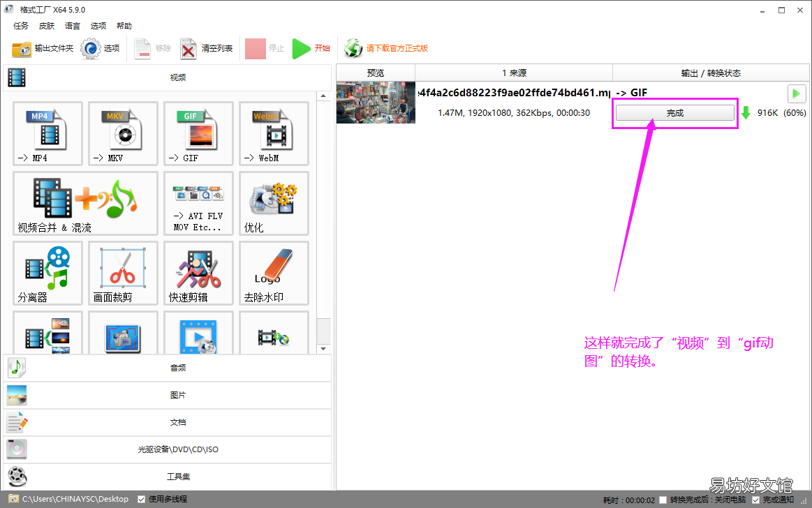Open the 输出文件夹 output folder
The width and height of the screenshot is (812, 508).
click(x=43, y=49)
